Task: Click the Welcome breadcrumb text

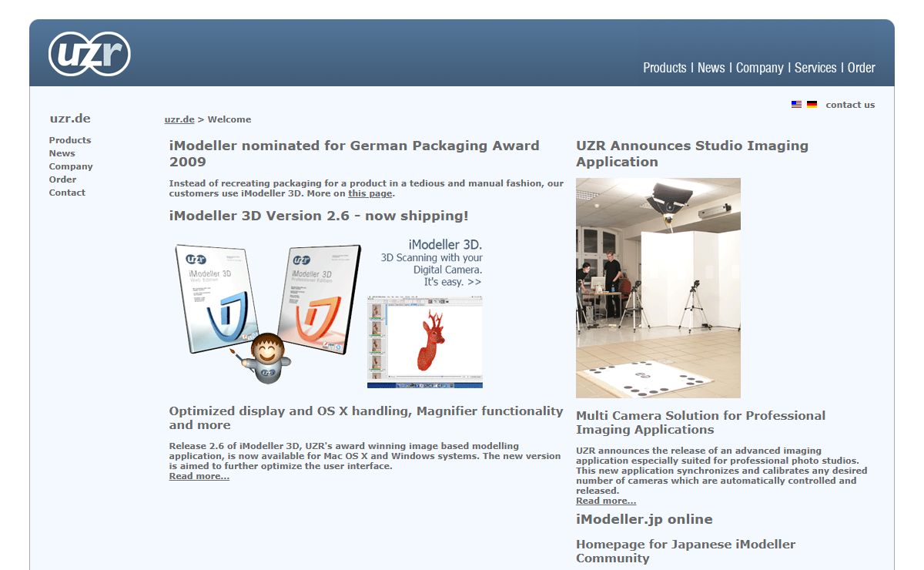Action: coord(229,119)
